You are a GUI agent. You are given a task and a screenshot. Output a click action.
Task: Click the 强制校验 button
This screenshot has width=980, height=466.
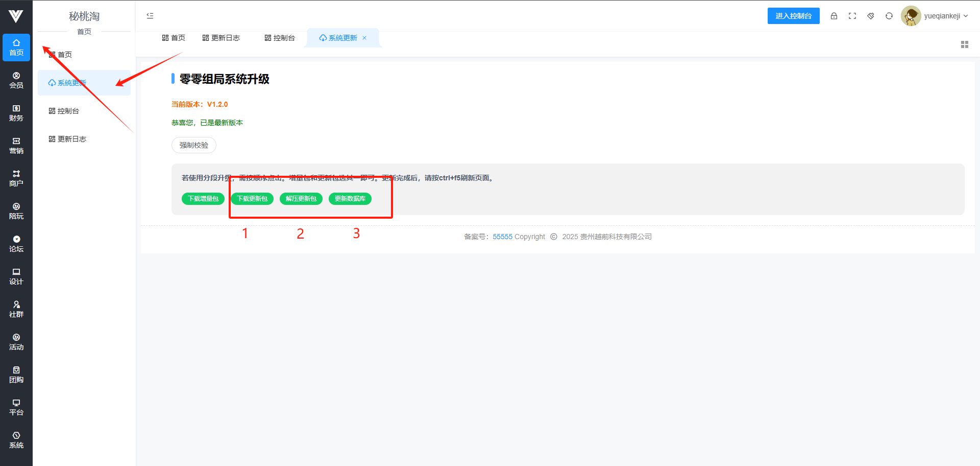[193, 145]
